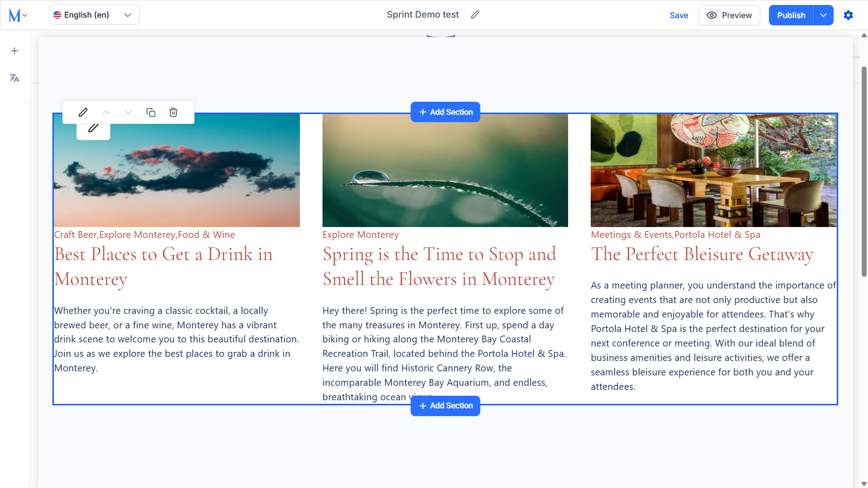Viewport: 868px width, 488px height.
Task: Click the scrollbar down arrow
Action: pyautogui.click(x=864, y=483)
